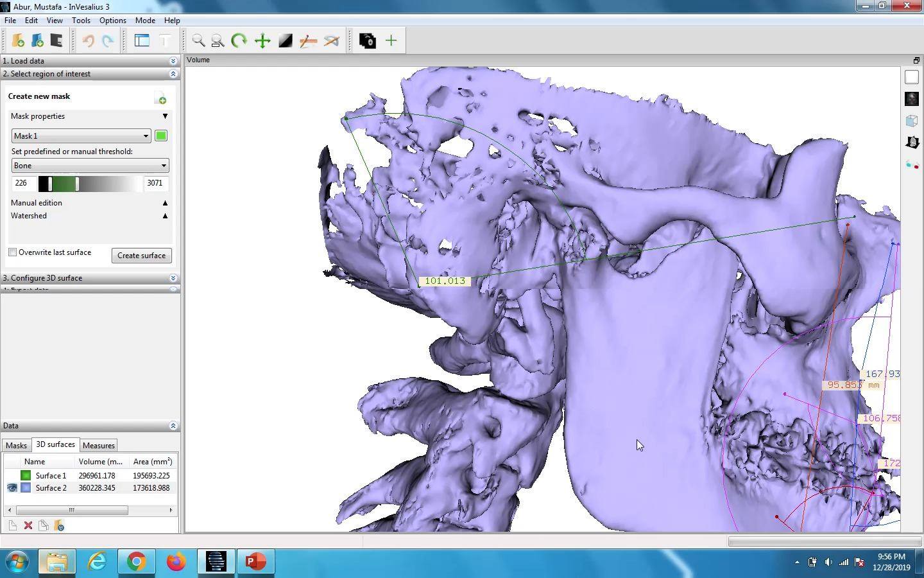
Task: Collapse the Mask properties triangle
Action: (165, 116)
